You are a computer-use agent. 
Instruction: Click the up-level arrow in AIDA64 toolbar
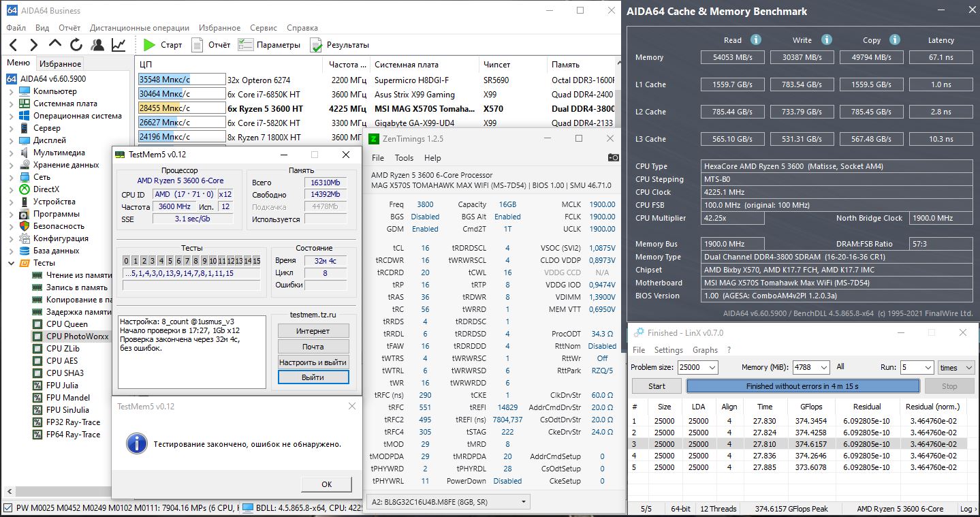pyautogui.click(x=55, y=45)
